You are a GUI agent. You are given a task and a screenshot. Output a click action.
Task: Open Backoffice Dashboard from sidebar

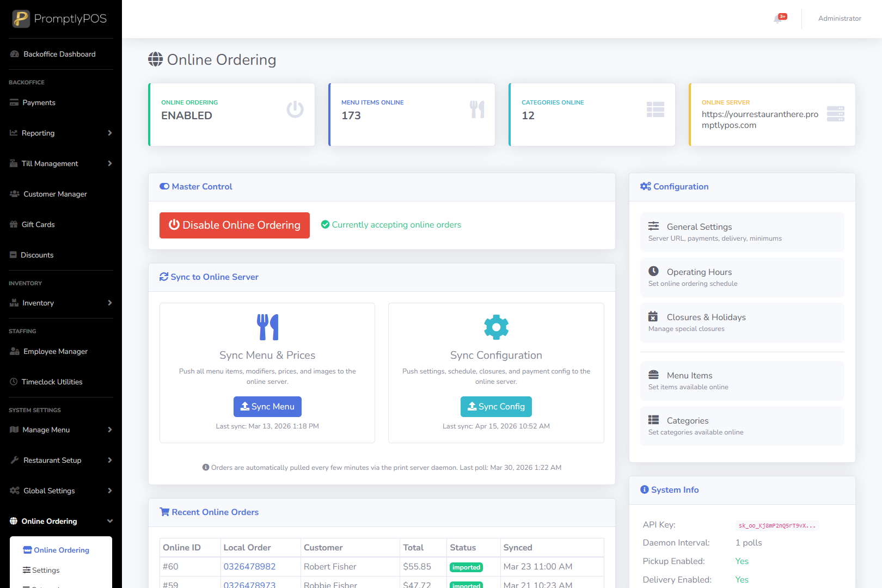pos(61,54)
